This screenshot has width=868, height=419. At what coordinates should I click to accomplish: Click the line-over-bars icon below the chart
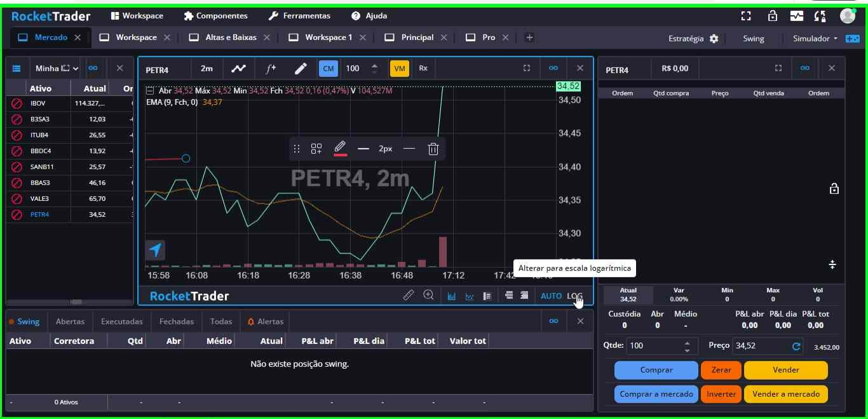[x=470, y=296]
